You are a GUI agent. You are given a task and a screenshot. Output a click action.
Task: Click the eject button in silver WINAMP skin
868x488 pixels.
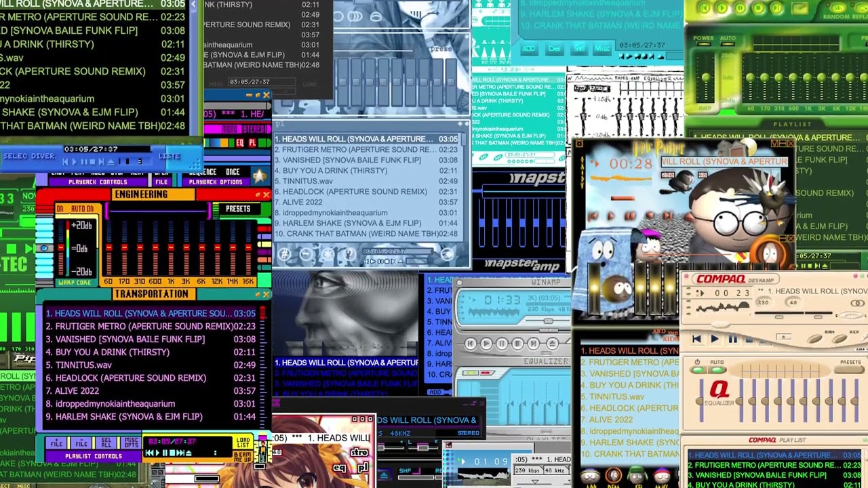pyautogui.click(x=553, y=344)
